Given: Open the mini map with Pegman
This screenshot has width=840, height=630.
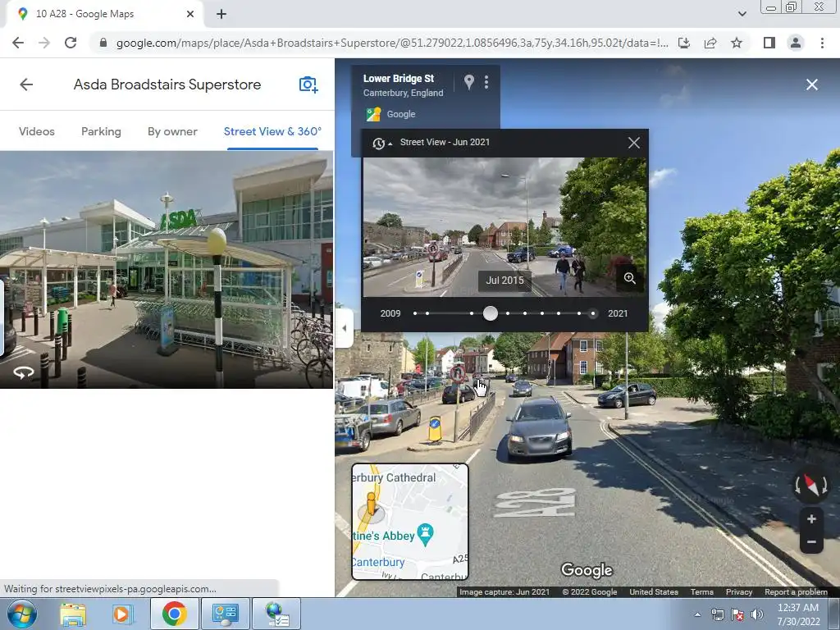Looking at the screenshot, I should [x=410, y=522].
